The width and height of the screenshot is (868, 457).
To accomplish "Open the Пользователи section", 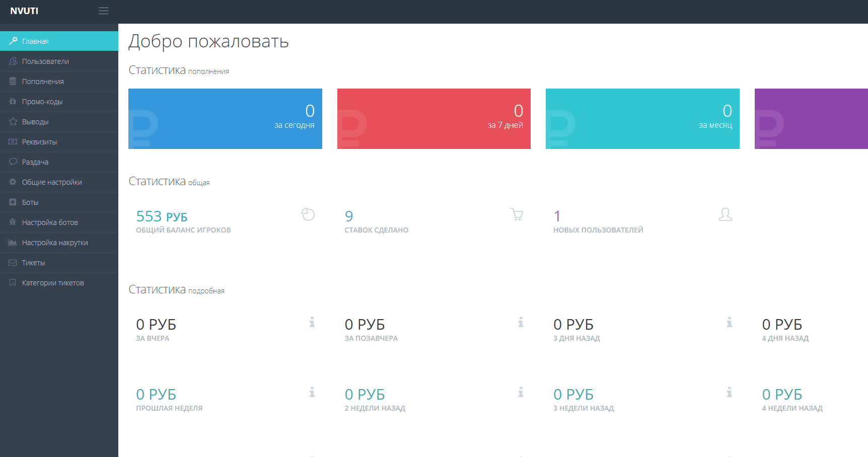I will 45,61.
